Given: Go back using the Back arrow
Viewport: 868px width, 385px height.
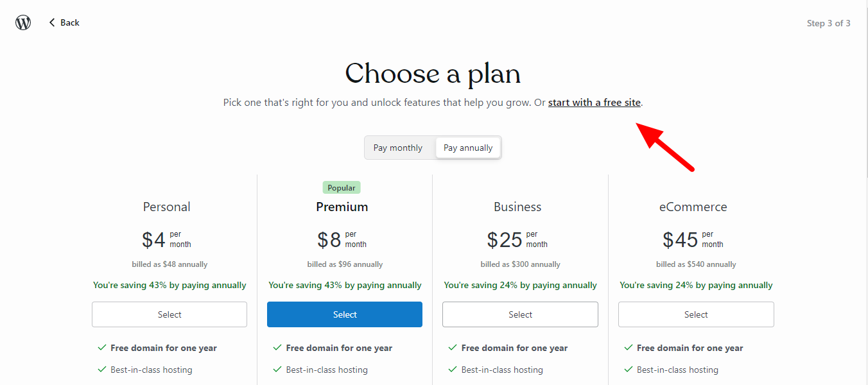Looking at the screenshot, I should 64,22.
